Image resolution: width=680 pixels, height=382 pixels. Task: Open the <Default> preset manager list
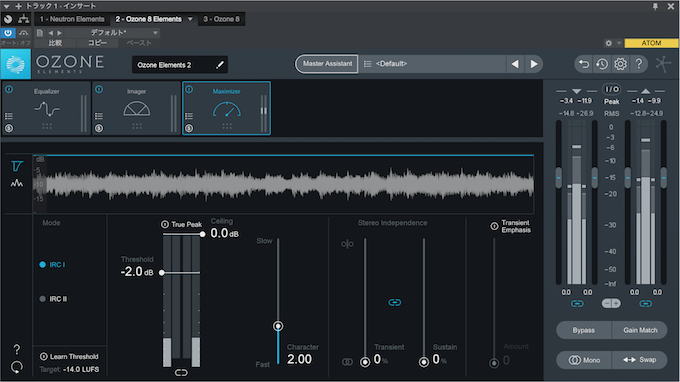(368, 64)
